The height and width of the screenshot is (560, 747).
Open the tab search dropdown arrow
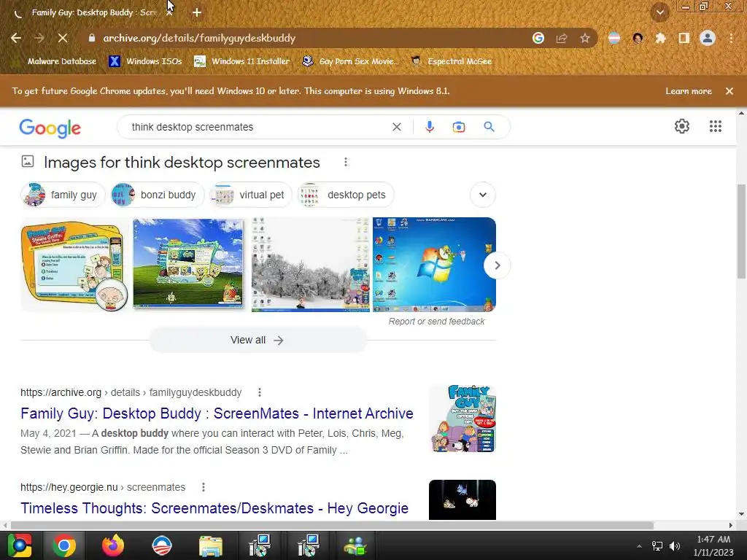click(x=659, y=12)
